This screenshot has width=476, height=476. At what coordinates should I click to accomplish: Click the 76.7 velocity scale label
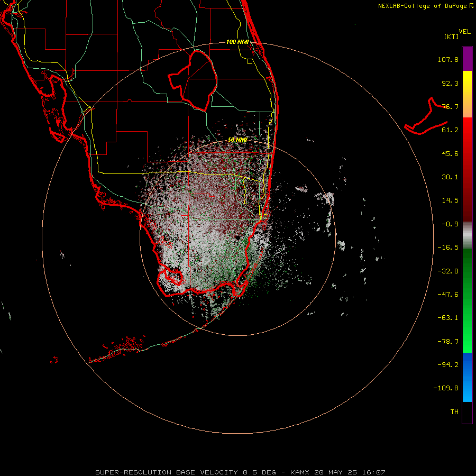coord(450,106)
